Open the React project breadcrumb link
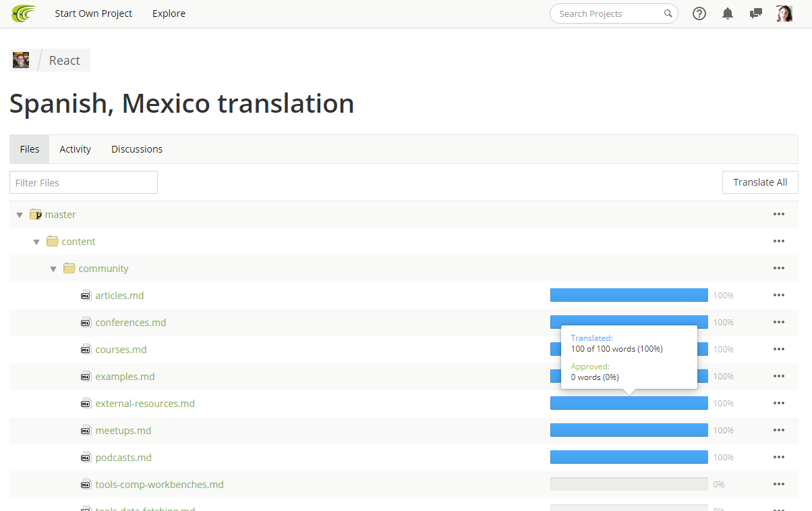 (x=65, y=61)
